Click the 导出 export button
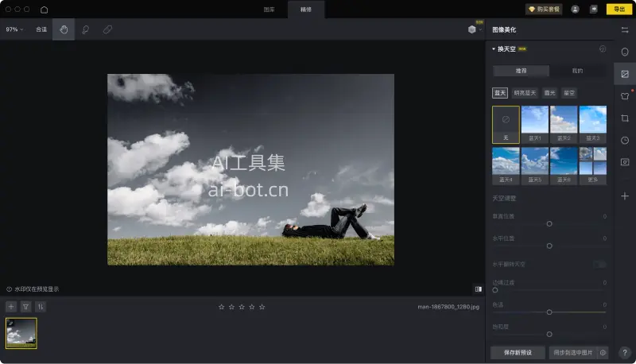 (619, 10)
